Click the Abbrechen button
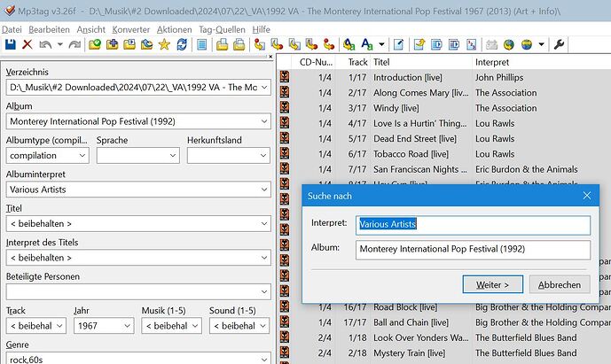 point(560,284)
